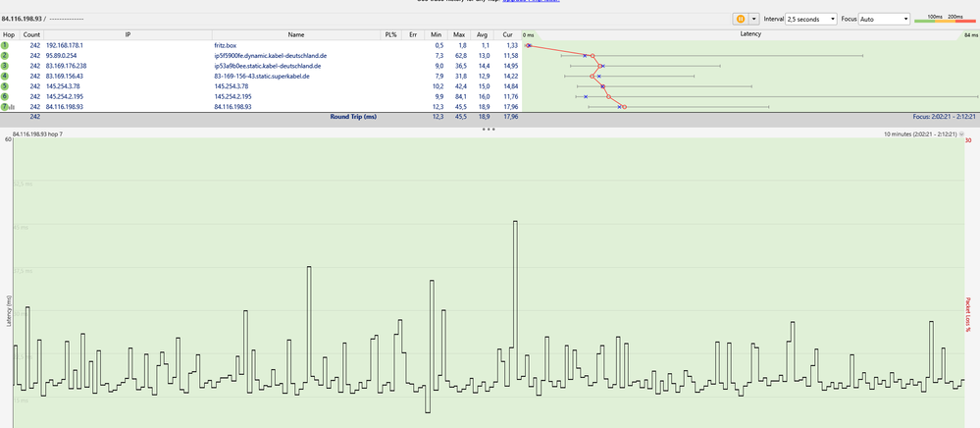
Task: Select hop 2 green circle icon
Action: (5, 56)
